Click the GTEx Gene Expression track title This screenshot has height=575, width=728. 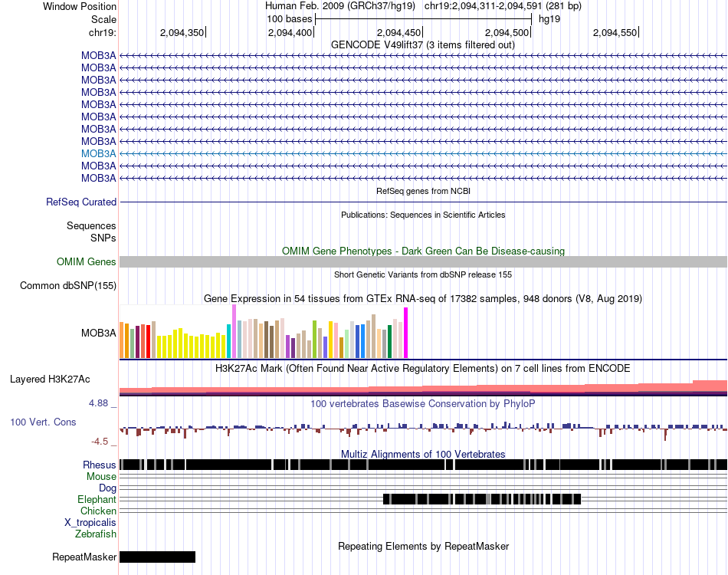pos(423,299)
